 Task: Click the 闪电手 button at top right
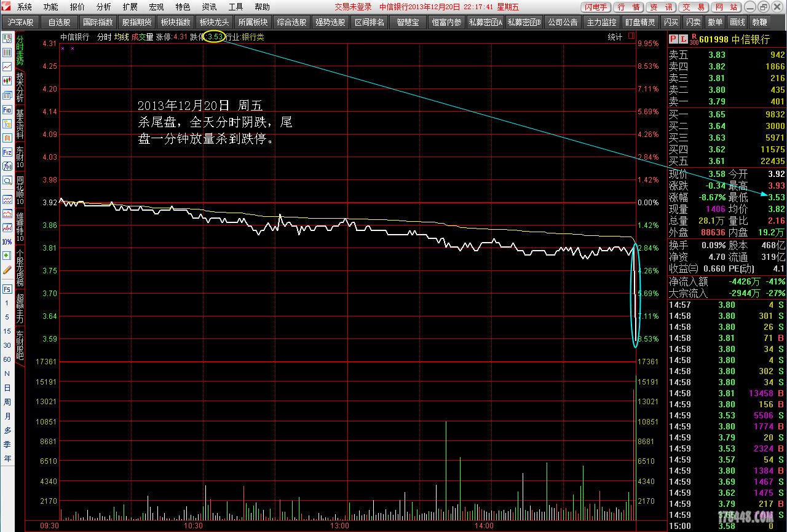point(596,7)
